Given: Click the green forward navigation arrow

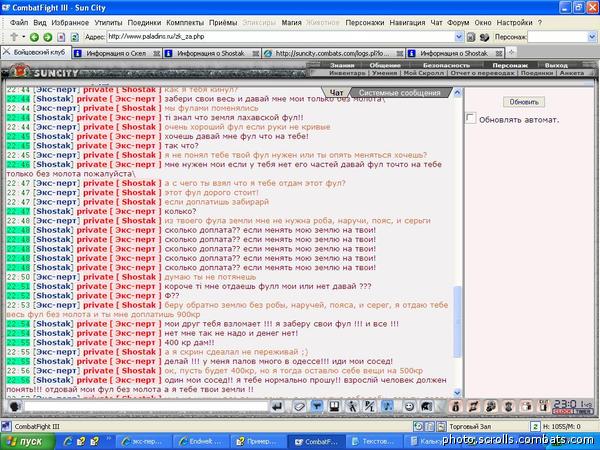Looking at the screenshot, I should pos(48,37).
